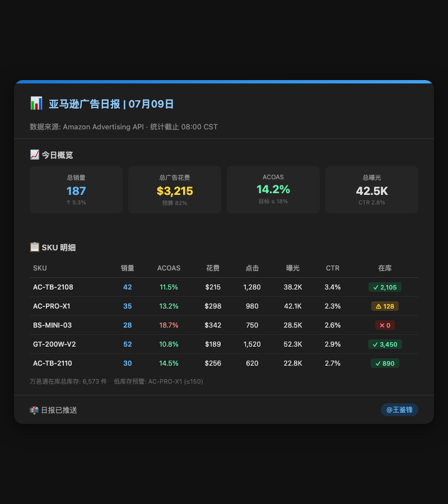Click the 万邑通在库总库存 6,573 件 note
448x504 pixels.
click(x=68, y=381)
